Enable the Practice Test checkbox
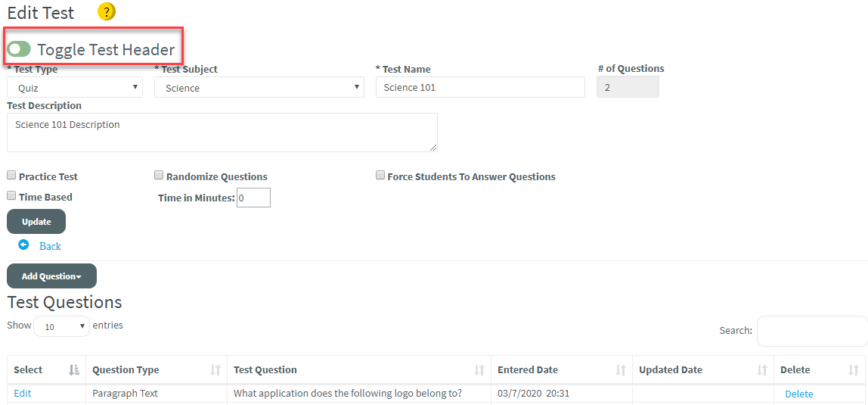The height and width of the screenshot is (405, 868). pyautogui.click(x=11, y=176)
